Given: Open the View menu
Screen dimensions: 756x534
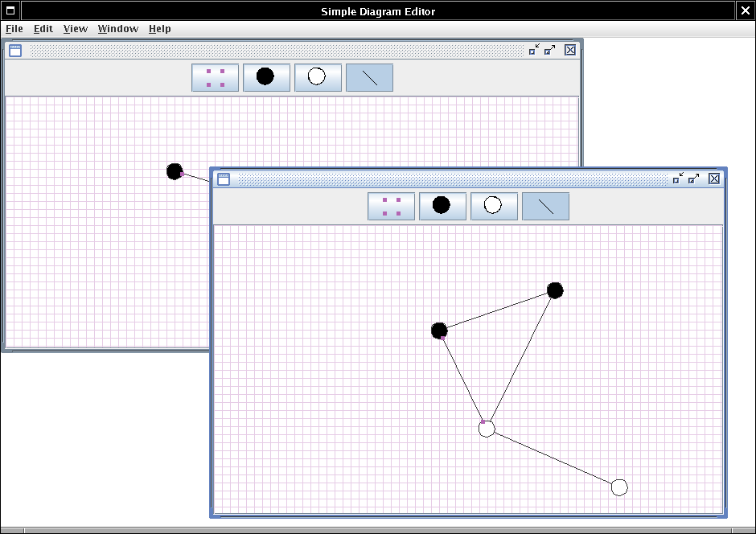Looking at the screenshot, I should 76,29.
